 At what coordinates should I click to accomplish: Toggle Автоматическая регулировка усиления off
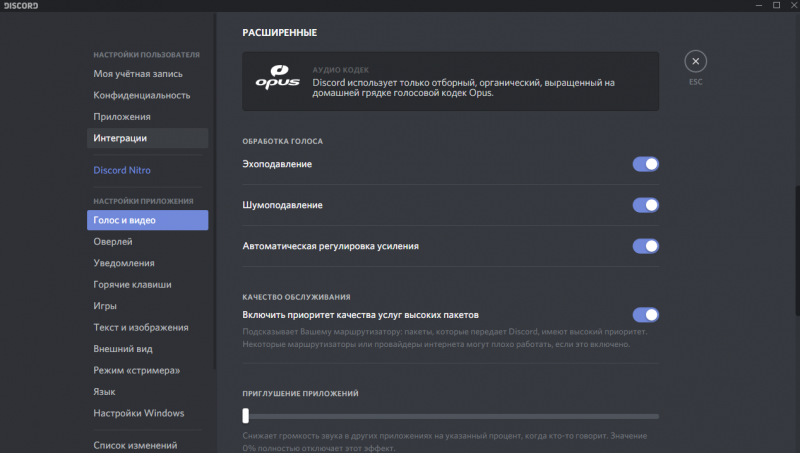point(646,246)
